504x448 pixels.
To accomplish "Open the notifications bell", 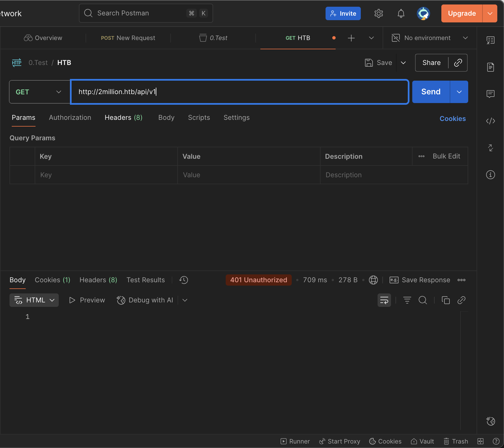I will pyautogui.click(x=401, y=13).
